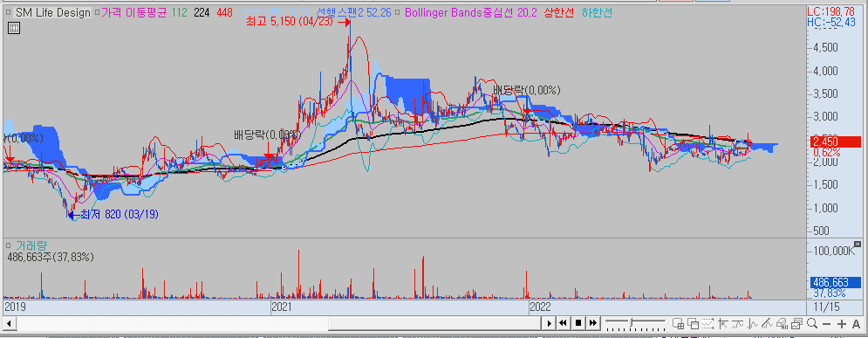Click the axis arrow chart icon
This screenshot has height=338, width=868.
coord(723,323)
